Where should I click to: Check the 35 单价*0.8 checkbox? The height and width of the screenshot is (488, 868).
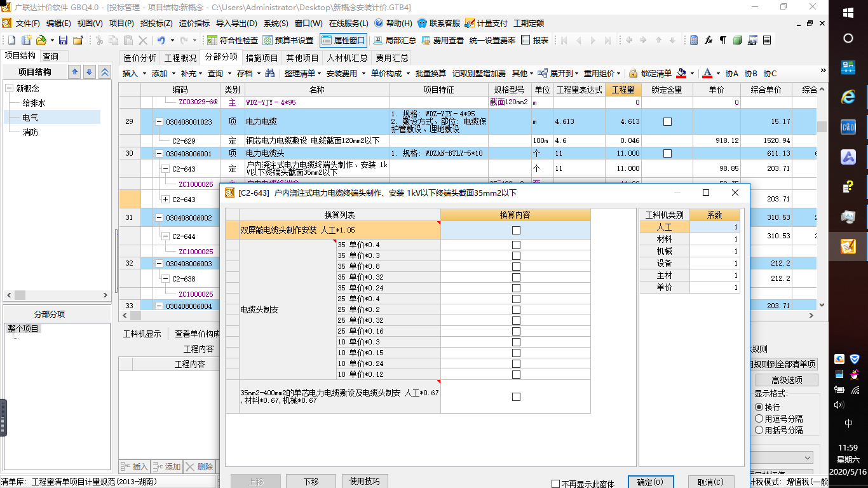pyautogui.click(x=516, y=266)
